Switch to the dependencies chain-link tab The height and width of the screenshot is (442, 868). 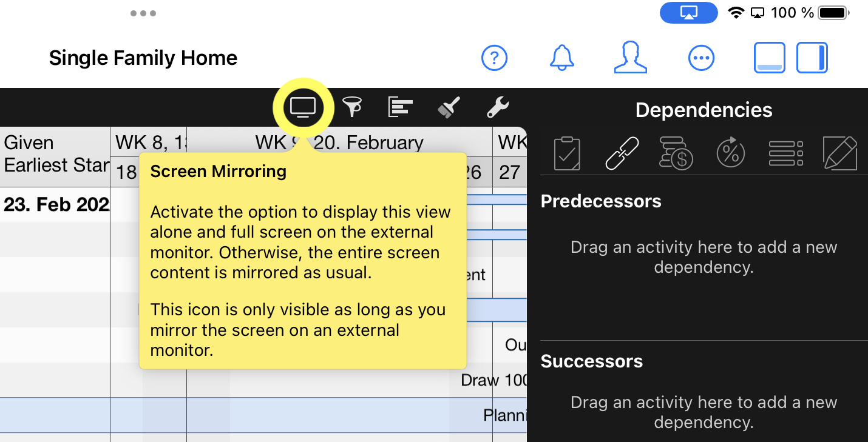(x=622, y=153)
